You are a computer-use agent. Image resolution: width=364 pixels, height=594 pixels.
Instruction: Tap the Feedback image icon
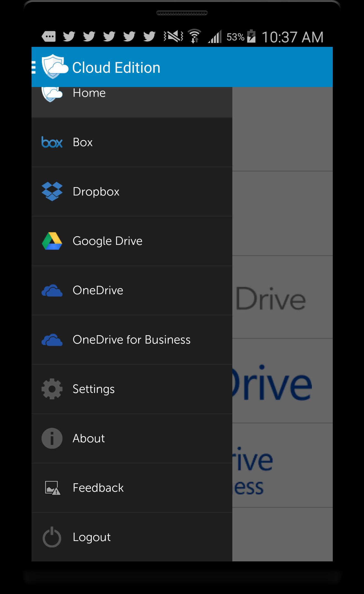tap(52, 488)
